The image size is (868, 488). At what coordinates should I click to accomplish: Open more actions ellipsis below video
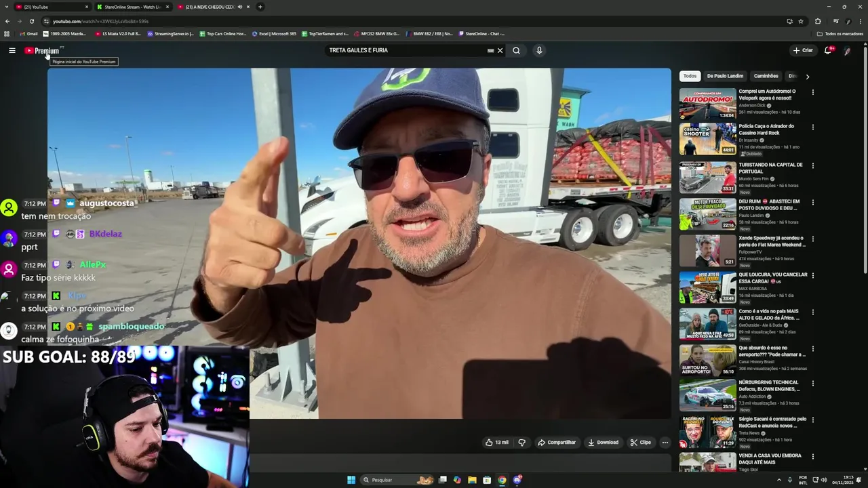click(665, 443)
